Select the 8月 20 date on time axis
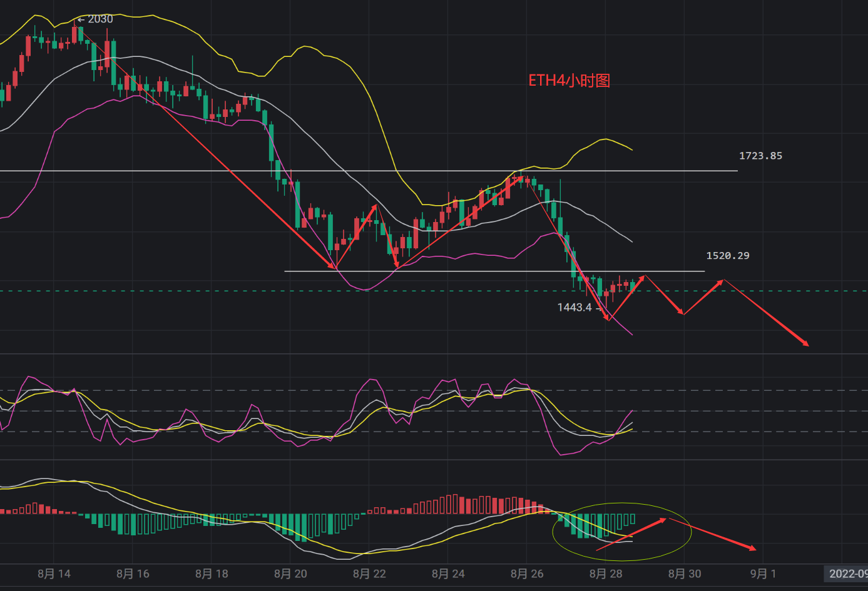This screenshot has width=868, height=591. point(290,573)
